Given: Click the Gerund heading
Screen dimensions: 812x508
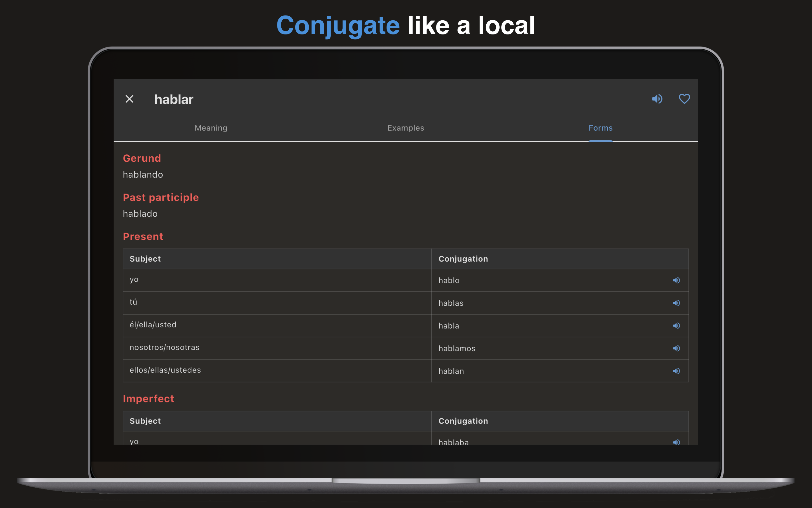Looking at the screenshot, I should point(142,158).
